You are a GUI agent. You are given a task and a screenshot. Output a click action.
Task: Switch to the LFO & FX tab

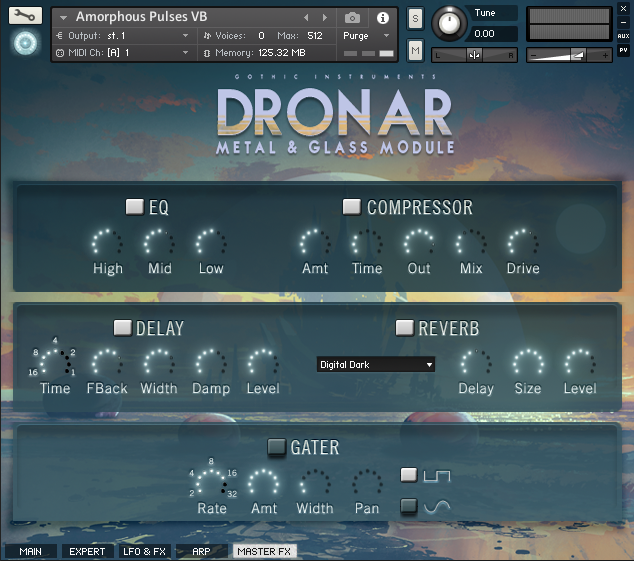tap(144, 551)
